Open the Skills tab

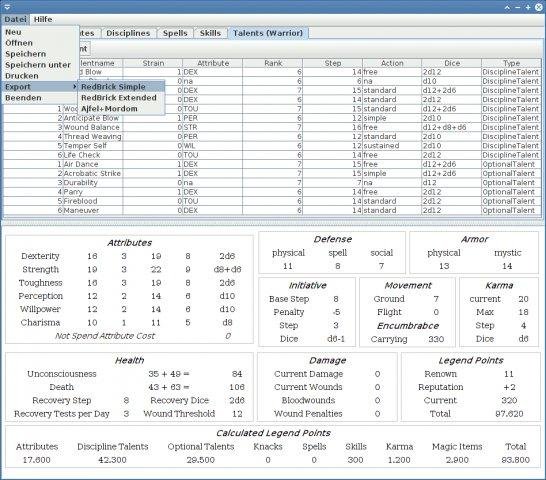(x=210, y=33)
